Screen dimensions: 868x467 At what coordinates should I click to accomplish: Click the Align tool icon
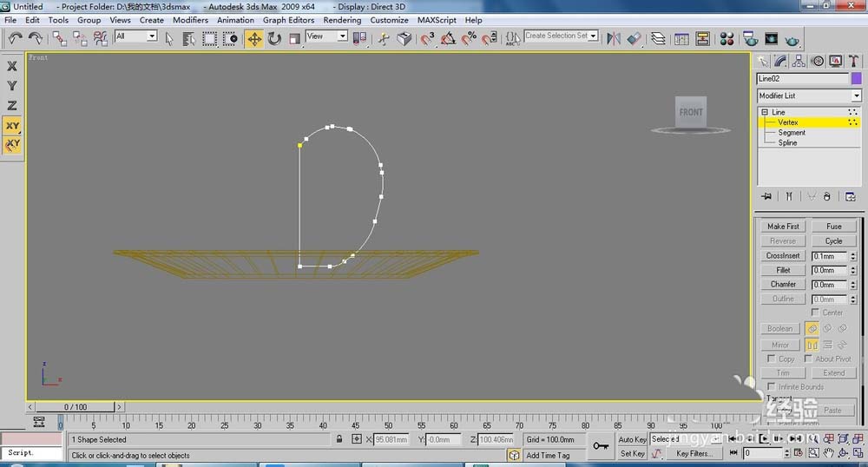(635, 38)
